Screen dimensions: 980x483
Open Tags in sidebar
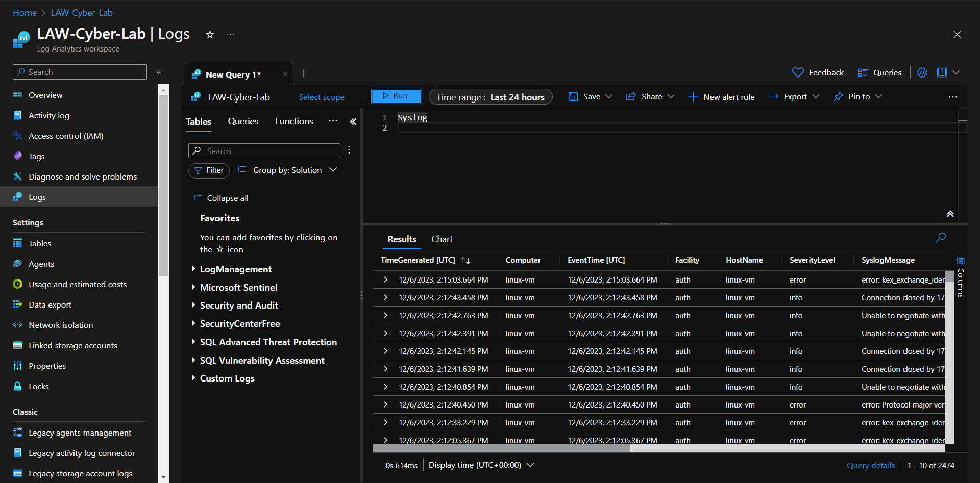[x=37, y=156]
